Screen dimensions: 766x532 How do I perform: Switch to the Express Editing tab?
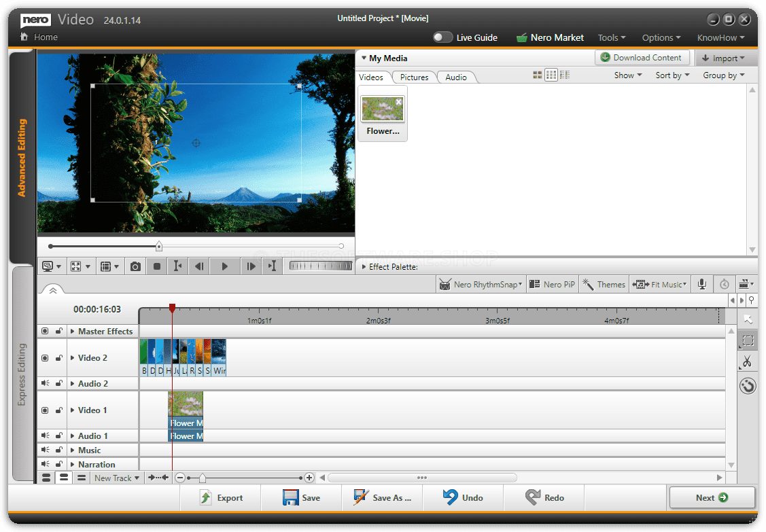coord(22,374)
